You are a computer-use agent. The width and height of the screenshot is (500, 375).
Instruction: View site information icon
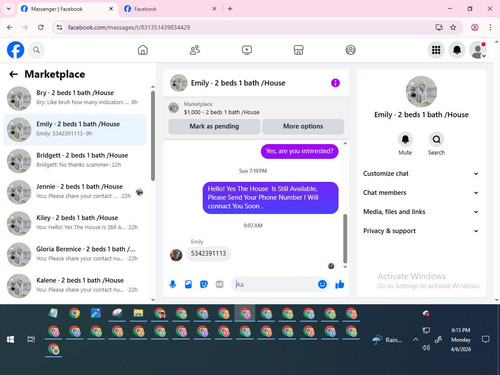(x=59, y=27)
